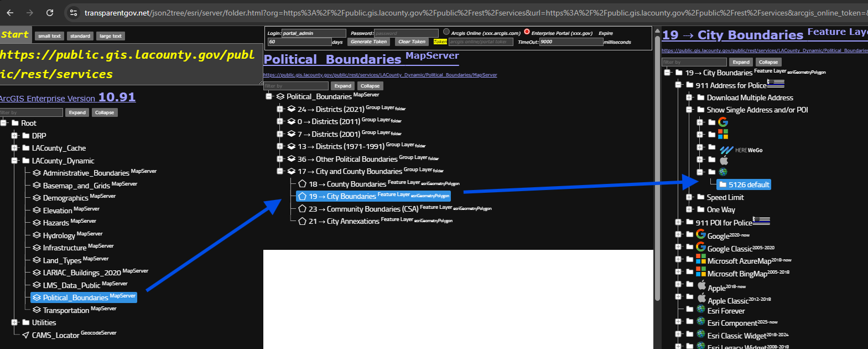Expand the DRP folder node
The width and height of the screenshot is (868, 349).
click(14, 136)
